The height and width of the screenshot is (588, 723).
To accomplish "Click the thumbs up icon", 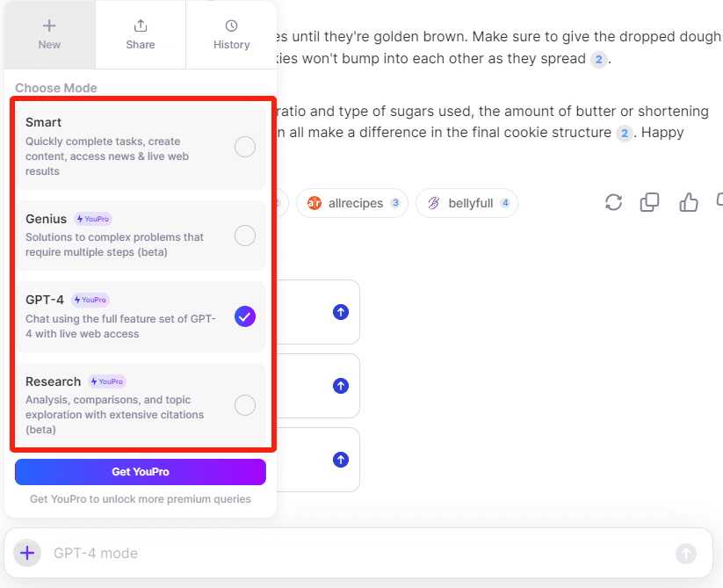I will pos(688,203).
